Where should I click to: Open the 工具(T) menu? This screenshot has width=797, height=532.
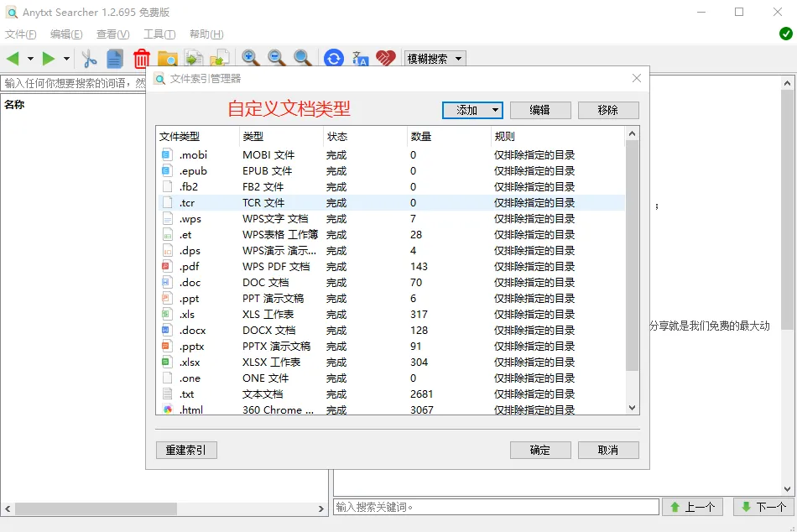(x=159, y=34)
